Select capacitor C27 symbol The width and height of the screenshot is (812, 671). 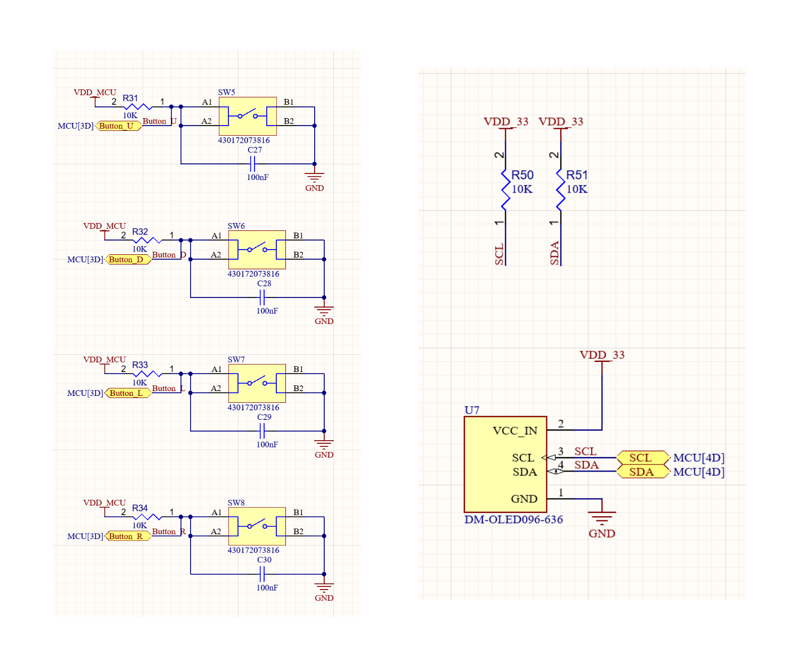[253, 164]
